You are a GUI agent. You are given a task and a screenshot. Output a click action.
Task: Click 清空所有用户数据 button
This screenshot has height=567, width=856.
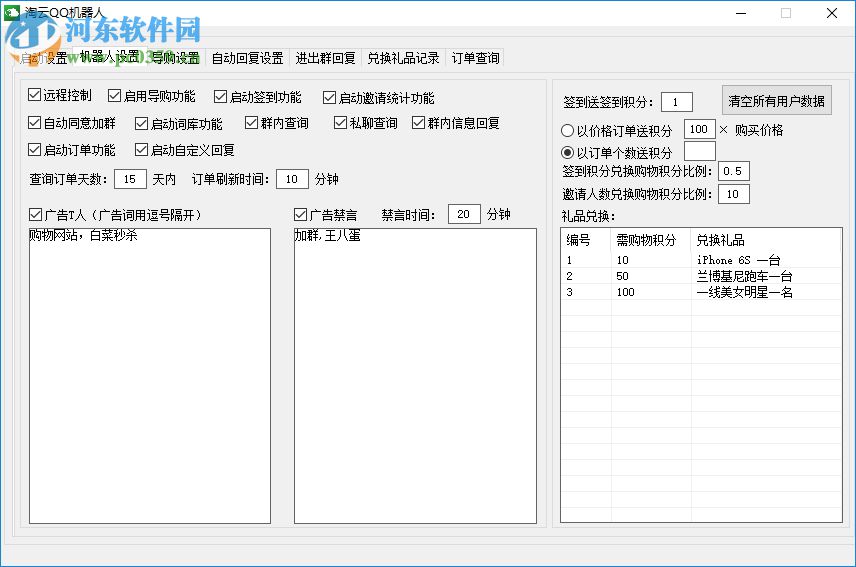tap(776, 100)
